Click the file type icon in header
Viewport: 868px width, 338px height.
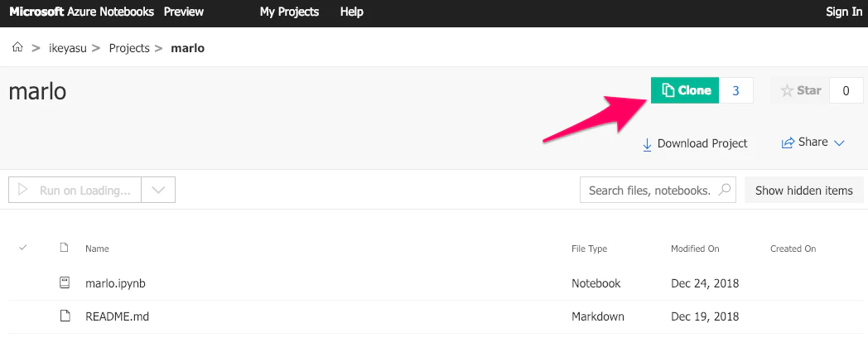(65, 248)
